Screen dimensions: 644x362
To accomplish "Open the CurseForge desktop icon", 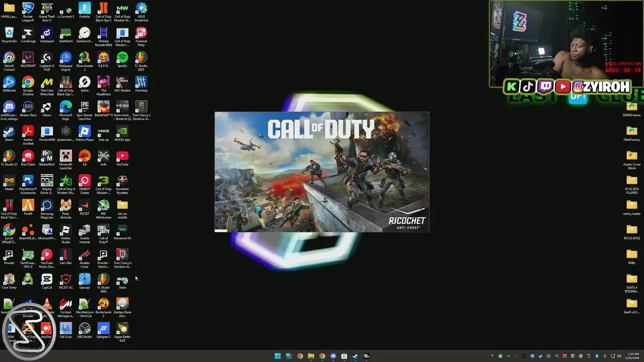I will (28, 35).
